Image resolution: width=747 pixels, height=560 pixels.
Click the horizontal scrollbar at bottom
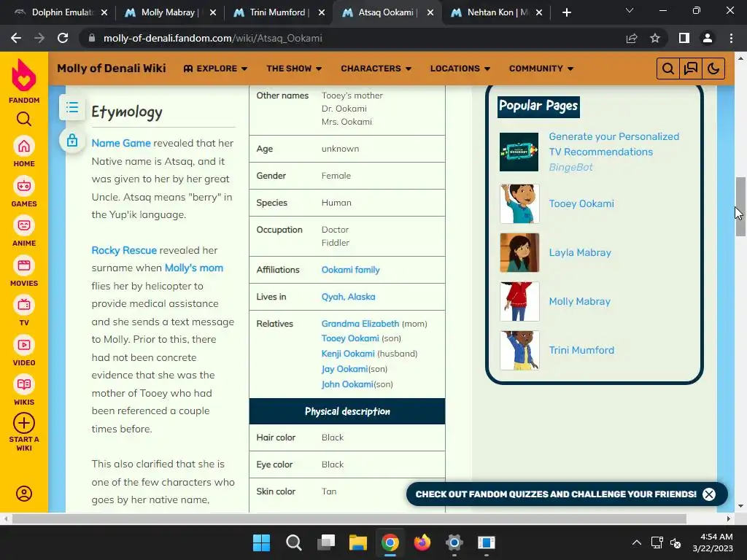tap(349, 519)
